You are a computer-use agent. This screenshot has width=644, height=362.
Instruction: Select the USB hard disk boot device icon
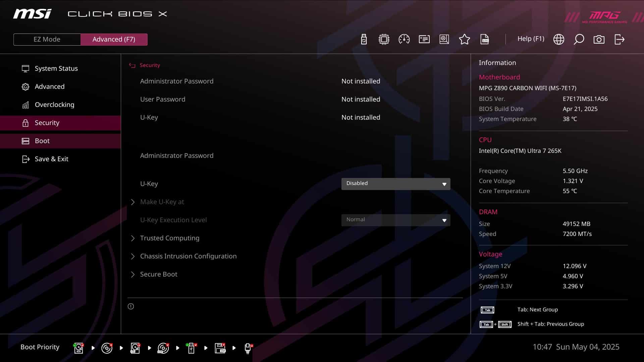tap(135, 348)
